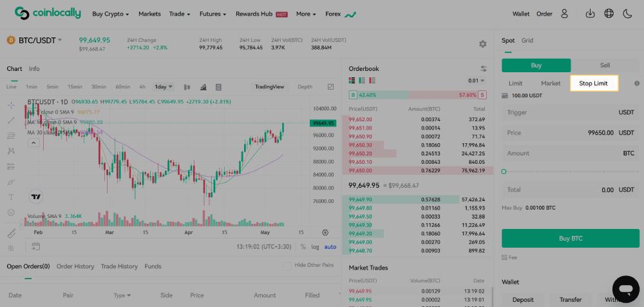Open the chart indicators icon

point(204,87)
